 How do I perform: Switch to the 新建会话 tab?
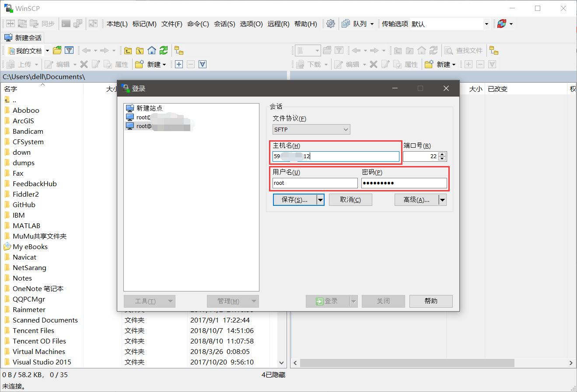pos(23,38)
